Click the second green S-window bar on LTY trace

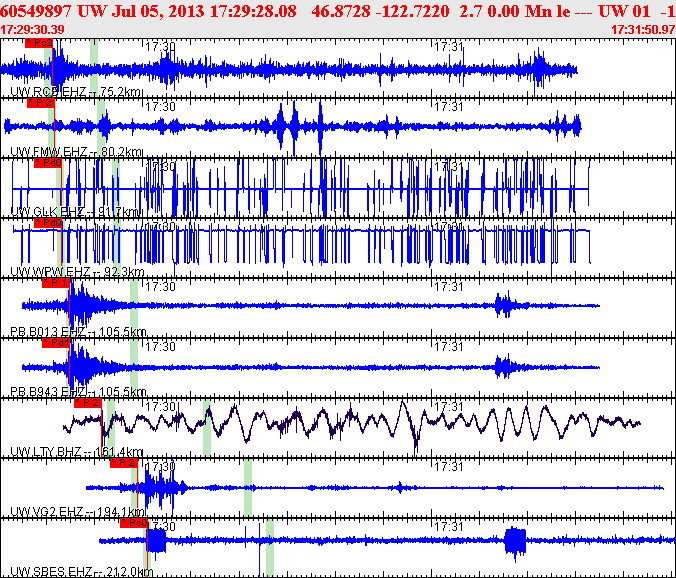click(x=207, y=428)
